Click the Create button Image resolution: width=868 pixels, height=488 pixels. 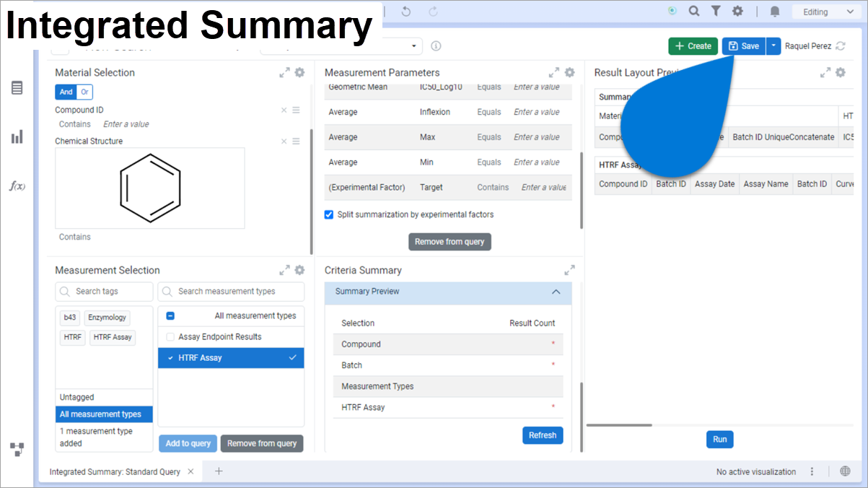tap(693, 45)
